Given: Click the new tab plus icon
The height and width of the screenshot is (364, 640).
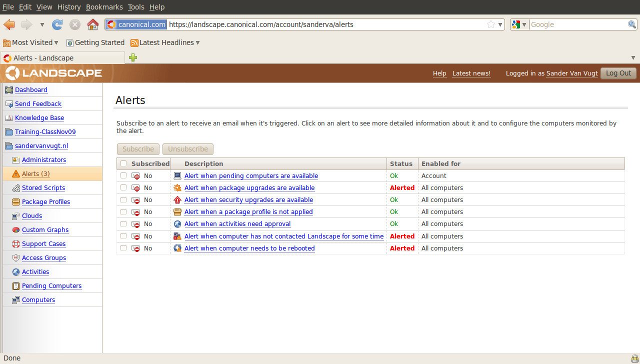Looking at the screenshot, I should point(133,57).
